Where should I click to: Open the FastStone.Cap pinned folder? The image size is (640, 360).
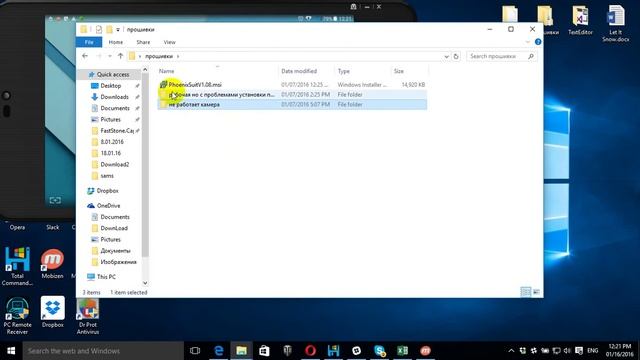117,131
